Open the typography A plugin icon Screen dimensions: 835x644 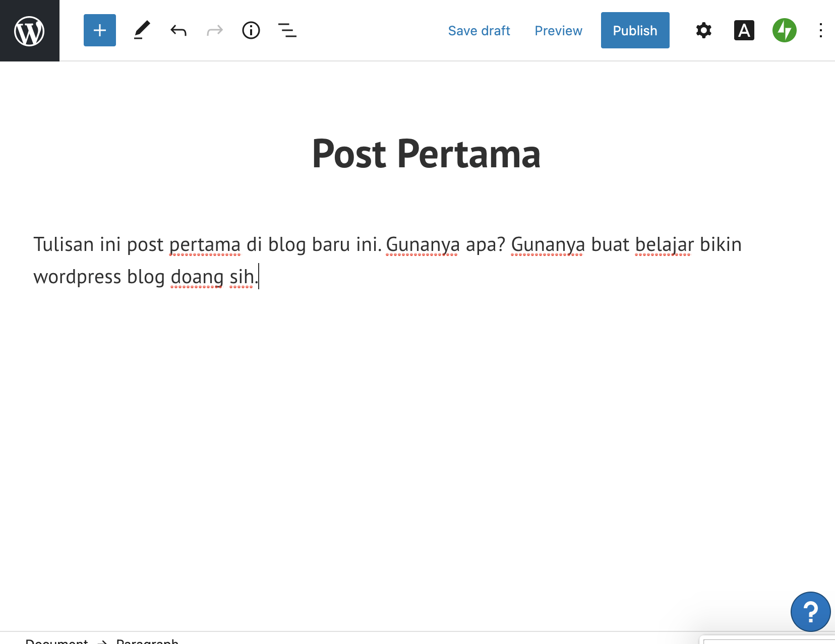click(744, 30)
